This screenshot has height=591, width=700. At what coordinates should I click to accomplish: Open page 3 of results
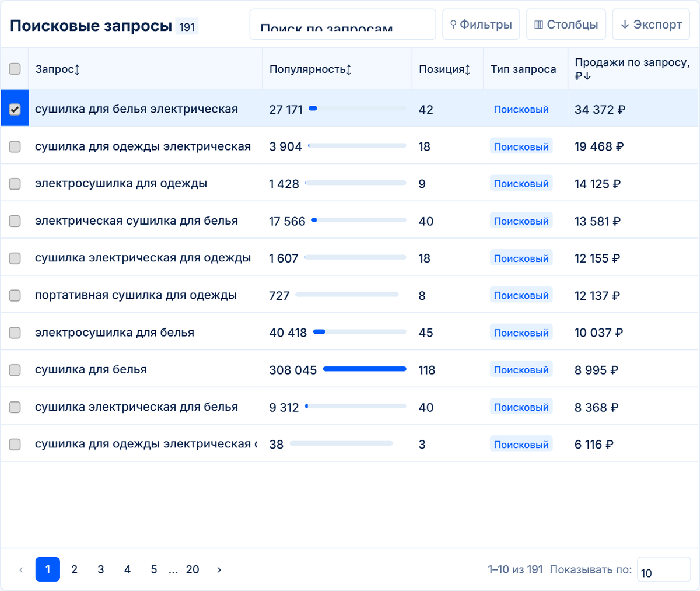(101, 569)
